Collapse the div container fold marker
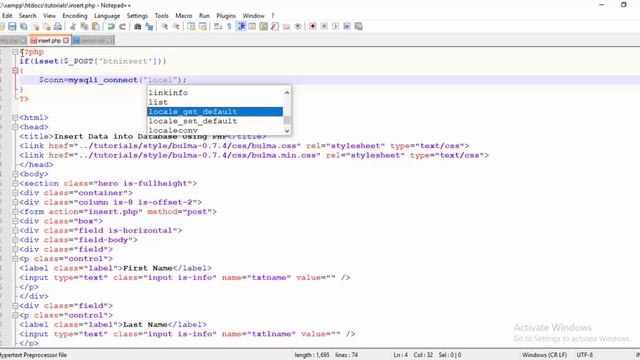640x360 pixels. (x=15, y=193)
